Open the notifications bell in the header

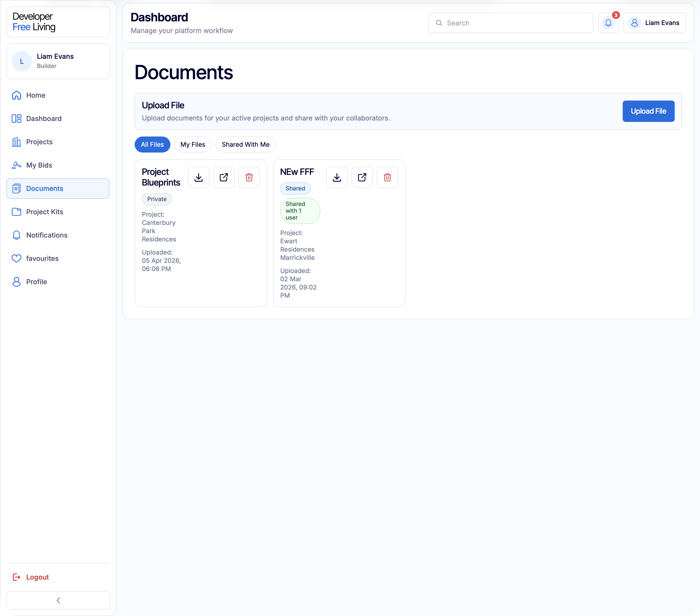(608, 23)
